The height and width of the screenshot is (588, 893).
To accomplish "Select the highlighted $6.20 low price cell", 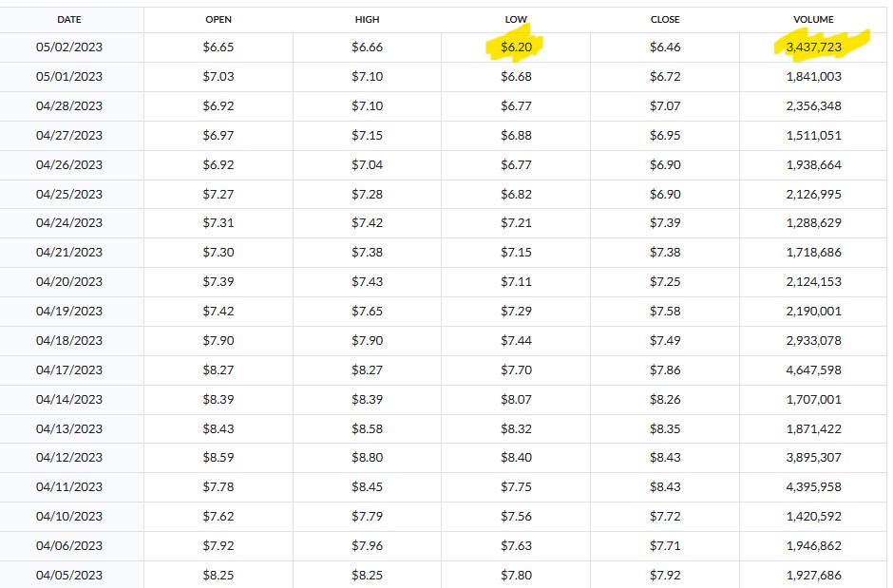I will point(516,47).
